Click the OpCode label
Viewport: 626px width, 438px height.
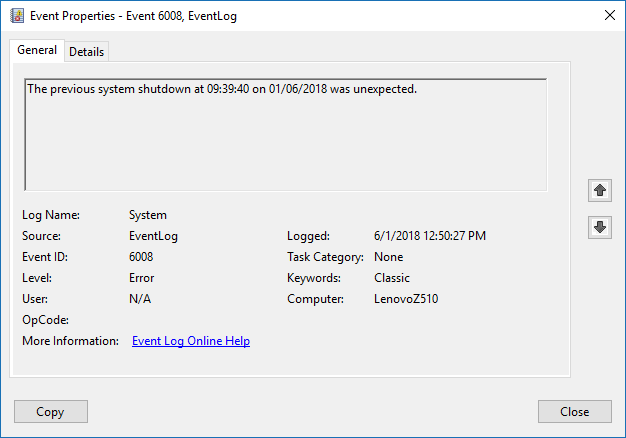click(x=45, y=320)
